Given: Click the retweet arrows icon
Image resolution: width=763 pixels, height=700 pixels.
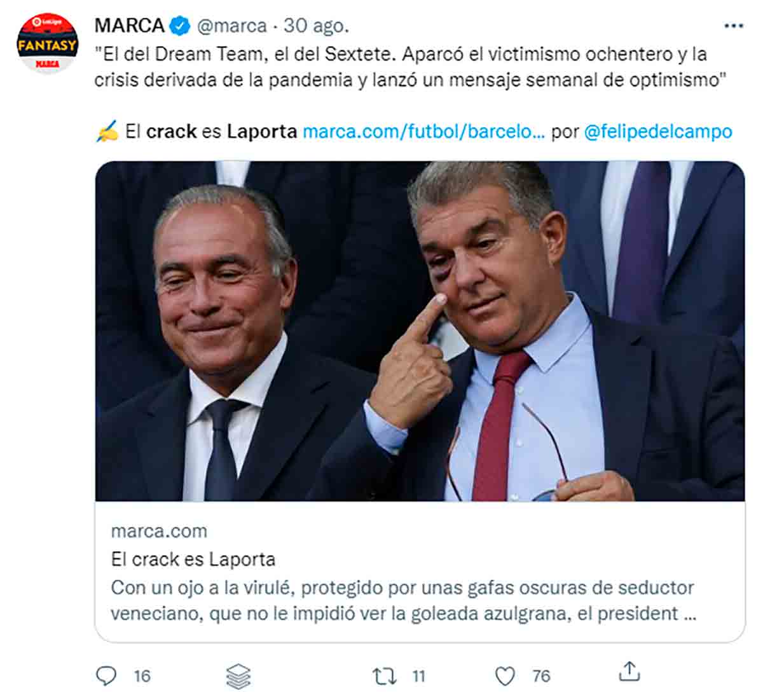Looking at the screenshot, I should click(384, 676).
